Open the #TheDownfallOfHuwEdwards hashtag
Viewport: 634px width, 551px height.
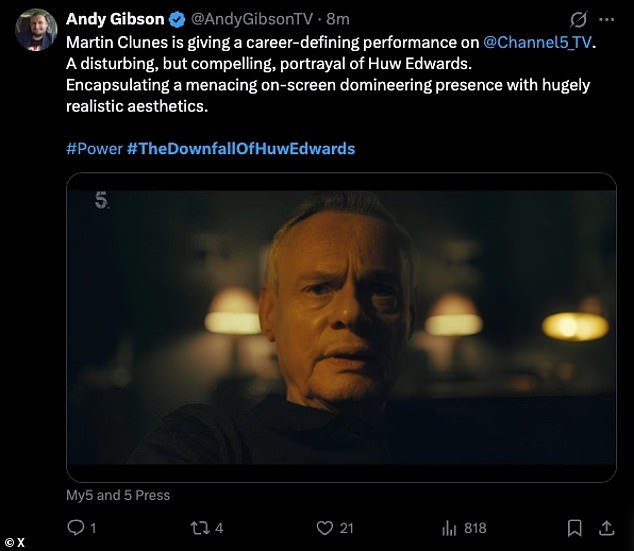[x=240, y=148]
